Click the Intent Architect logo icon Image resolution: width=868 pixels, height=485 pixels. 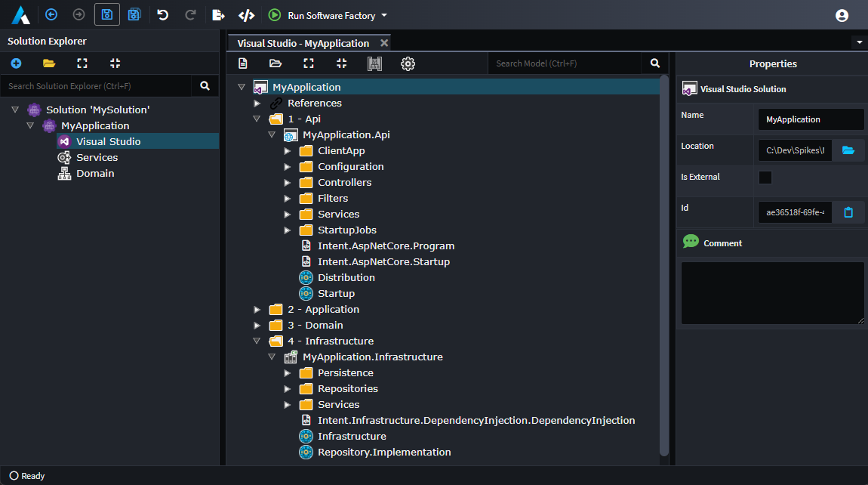[x=20, y=15]
